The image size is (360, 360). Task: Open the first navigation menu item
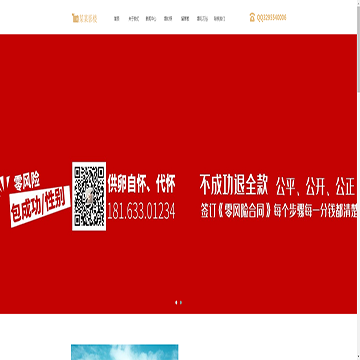pyautogui.click(x=116, y=19)
